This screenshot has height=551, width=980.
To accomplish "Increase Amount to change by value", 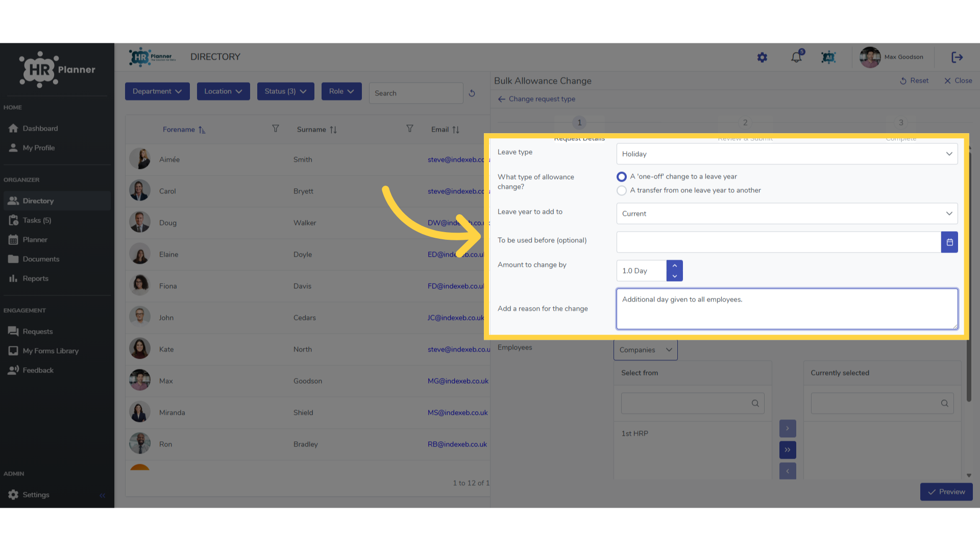I will tap(674, 265).
